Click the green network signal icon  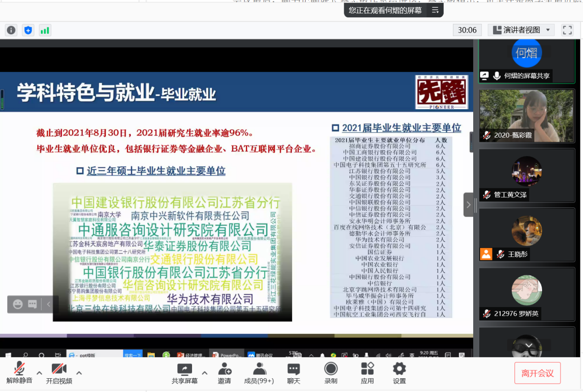[45, 30]
